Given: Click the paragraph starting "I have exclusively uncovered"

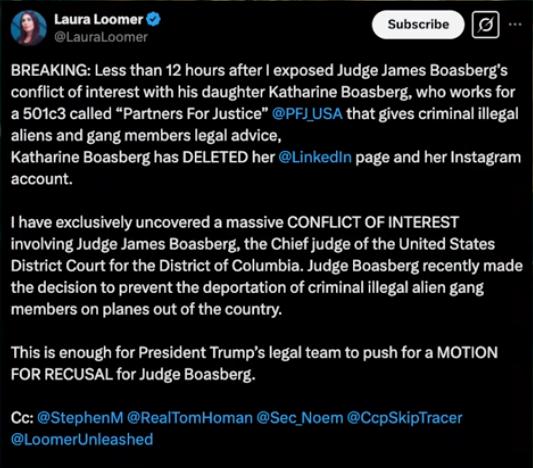Looking at the screenshot, I should click(266, 266).
